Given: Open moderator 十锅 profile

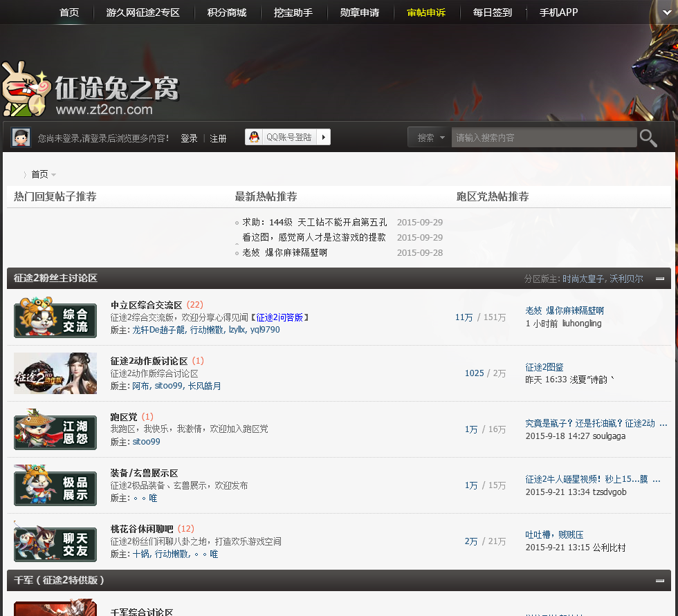Looking at the screenshot, I should click(141, 554).
